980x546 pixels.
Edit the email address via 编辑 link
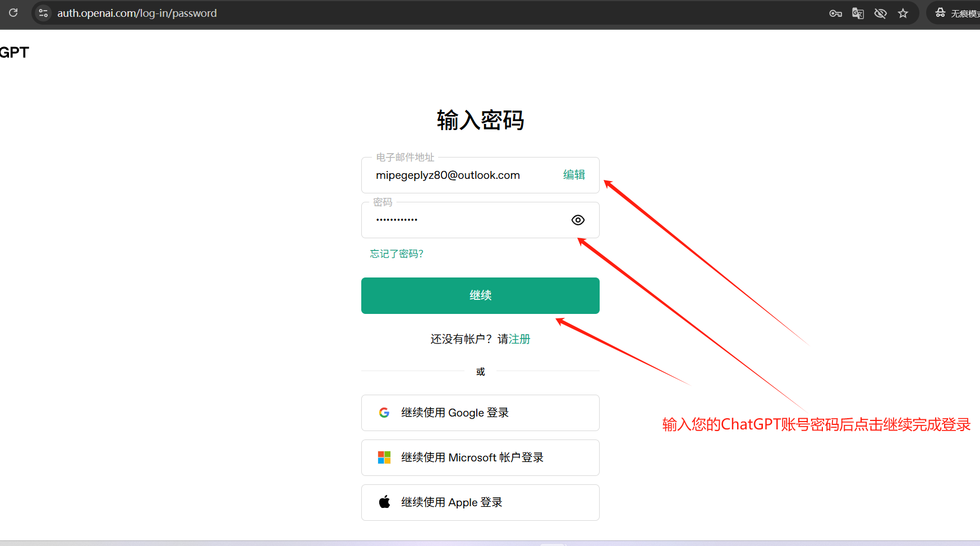(574, 175)
